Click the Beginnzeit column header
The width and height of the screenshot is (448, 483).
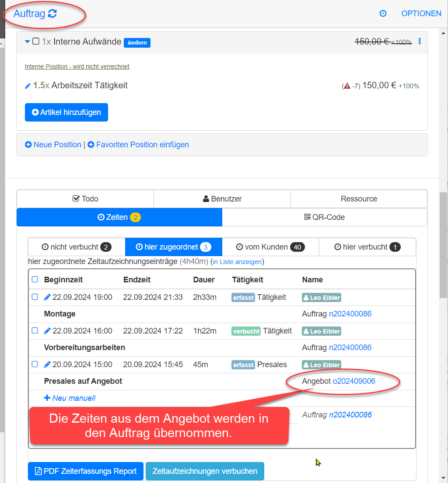63,280
